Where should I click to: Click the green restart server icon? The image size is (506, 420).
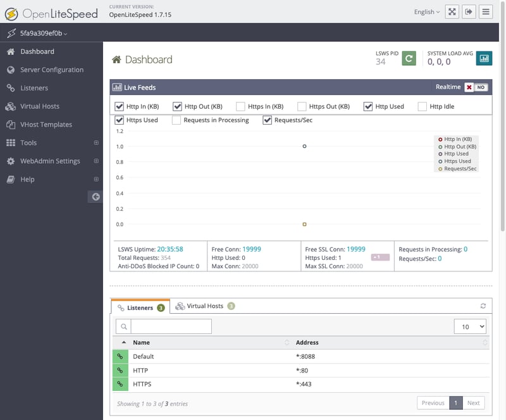click(x=409, y=59)
